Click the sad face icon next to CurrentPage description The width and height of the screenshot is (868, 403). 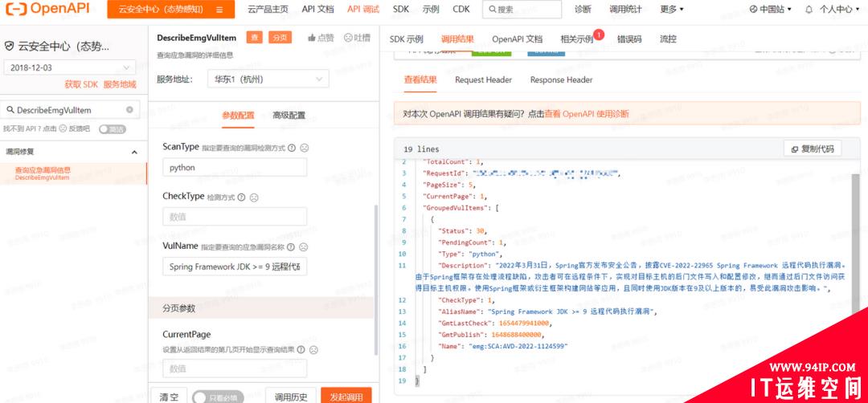click(313, 349)
